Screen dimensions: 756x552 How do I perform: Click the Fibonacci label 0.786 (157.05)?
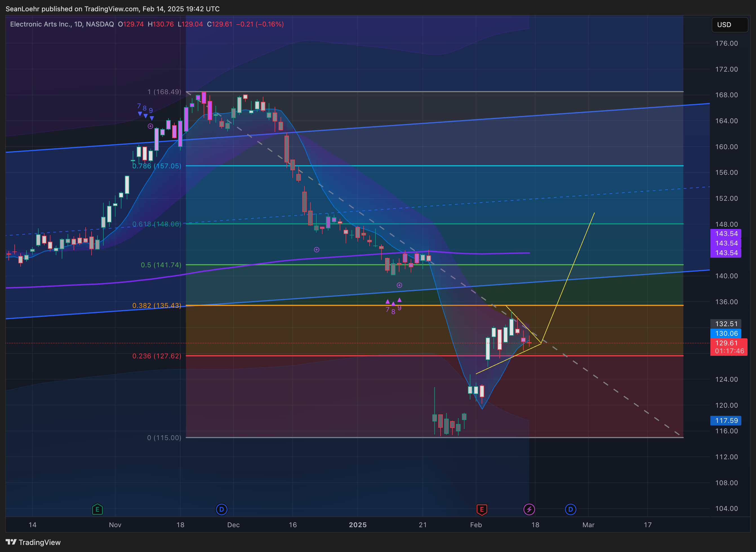pyautogui.click(x=157, y=166)
